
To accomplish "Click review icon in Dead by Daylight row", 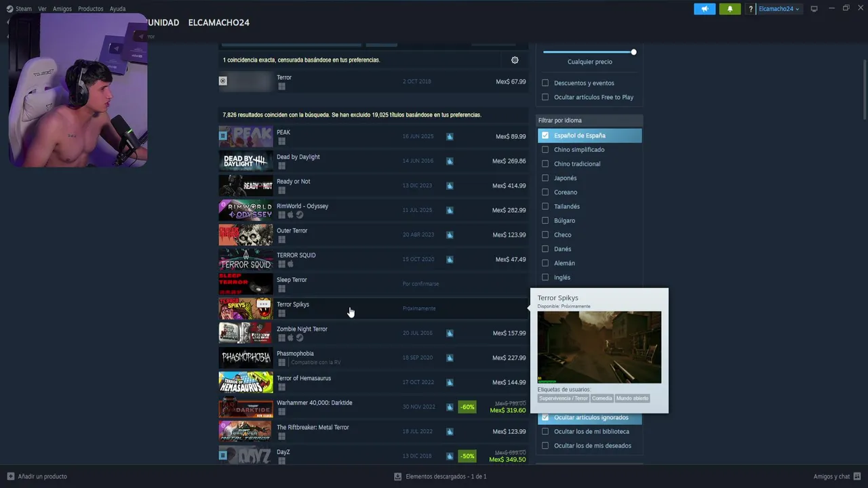I will pos(450,161).
